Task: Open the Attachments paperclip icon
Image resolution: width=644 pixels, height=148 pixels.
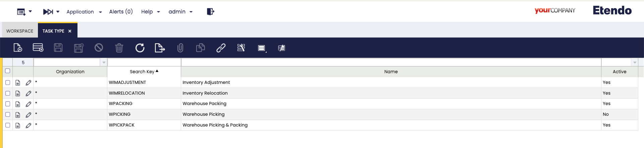Action: pyautogui.click(x=180, y=48)
